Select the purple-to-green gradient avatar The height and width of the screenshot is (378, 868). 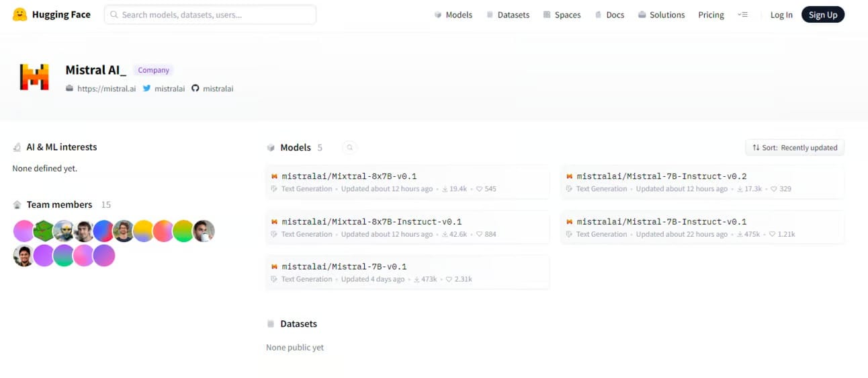[64, 256]
